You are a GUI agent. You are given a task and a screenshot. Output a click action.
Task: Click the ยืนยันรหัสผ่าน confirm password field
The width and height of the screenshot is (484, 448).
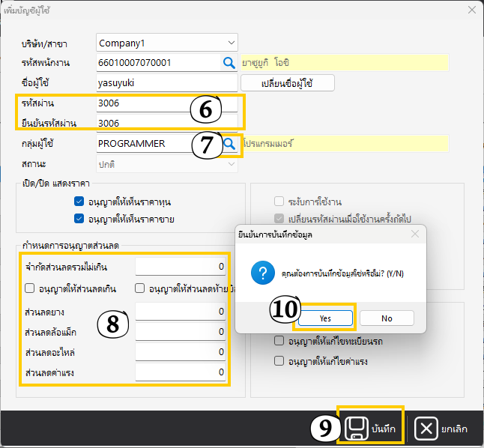[166, 123]
